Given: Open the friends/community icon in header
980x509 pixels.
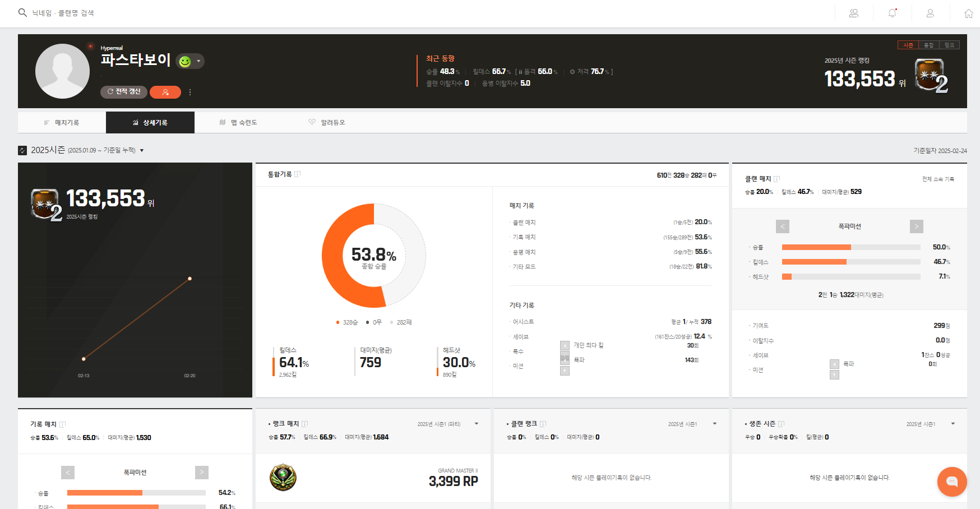Looking at the screenshot, I should tap(854, 13).
